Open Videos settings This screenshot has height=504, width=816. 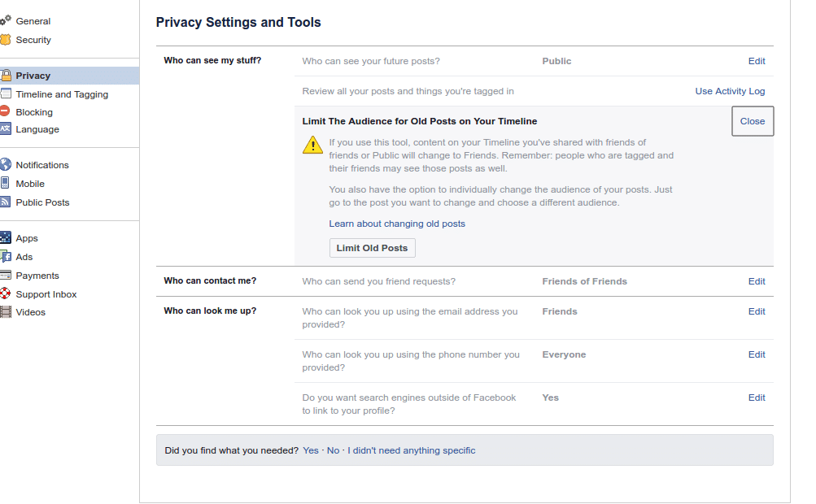coord(31,312)
